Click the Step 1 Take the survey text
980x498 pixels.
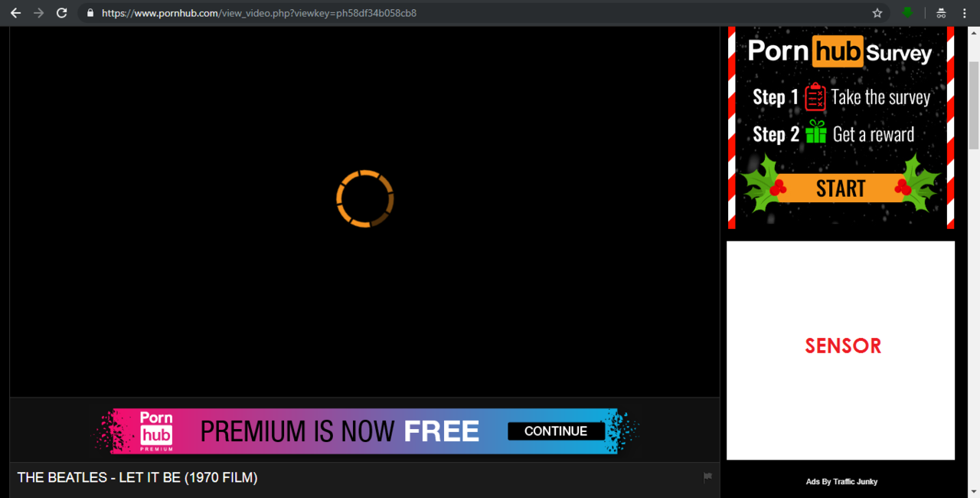coord(841,97)
